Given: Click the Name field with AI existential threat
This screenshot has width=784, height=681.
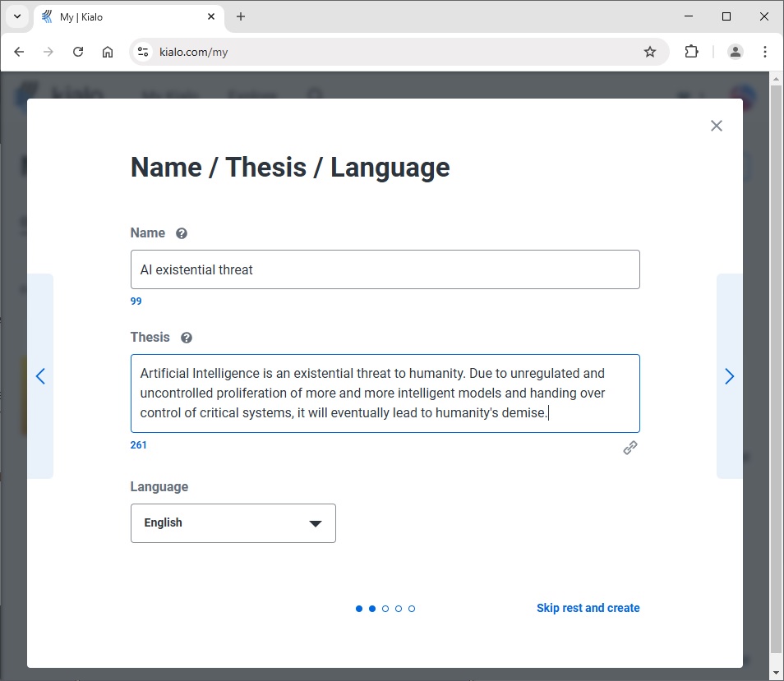Looking at the screenshot, I should [385, 269].
